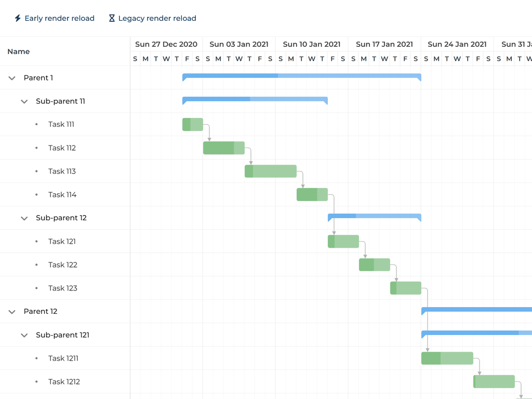Click the hourglass Legacy render icon

click(x=112, y=19)
